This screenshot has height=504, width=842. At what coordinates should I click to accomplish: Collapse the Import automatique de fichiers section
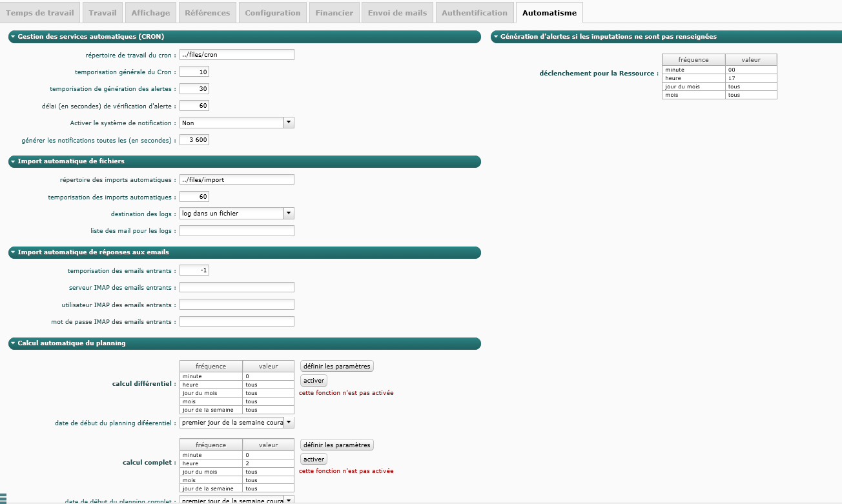[13, 161]
